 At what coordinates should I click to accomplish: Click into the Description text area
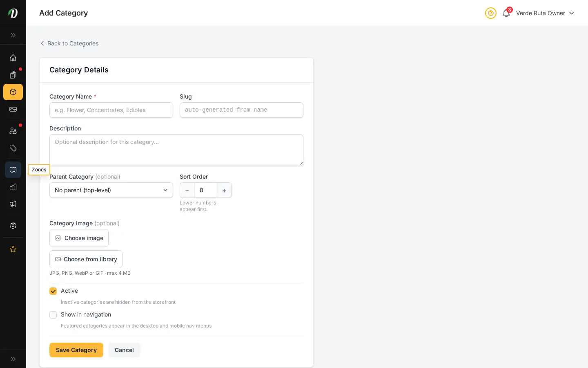[176, 150]
